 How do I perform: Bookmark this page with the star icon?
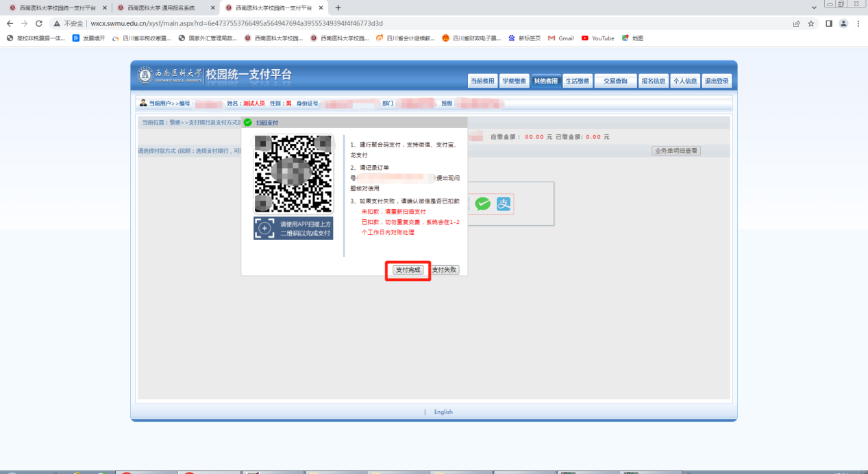tap(811, 23)
